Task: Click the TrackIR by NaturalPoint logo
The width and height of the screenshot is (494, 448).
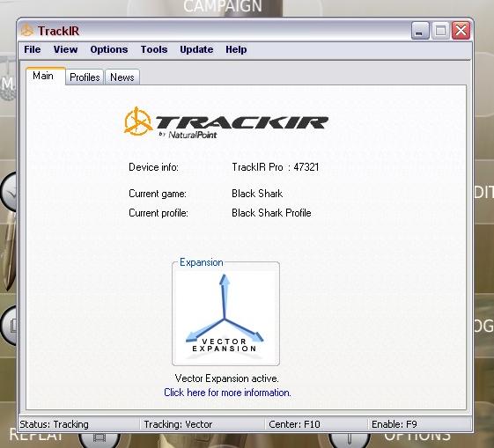Action: click(226, 123)
